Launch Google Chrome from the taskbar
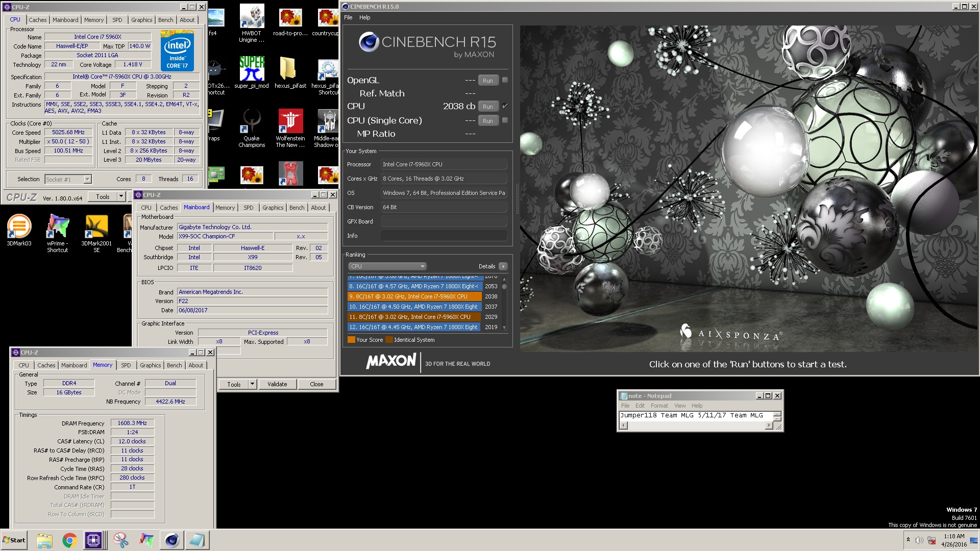 70,540
